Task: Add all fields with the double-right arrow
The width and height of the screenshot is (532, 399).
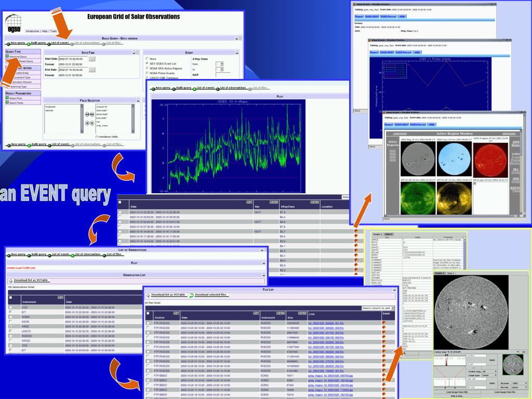Action: tap(92, 114)
